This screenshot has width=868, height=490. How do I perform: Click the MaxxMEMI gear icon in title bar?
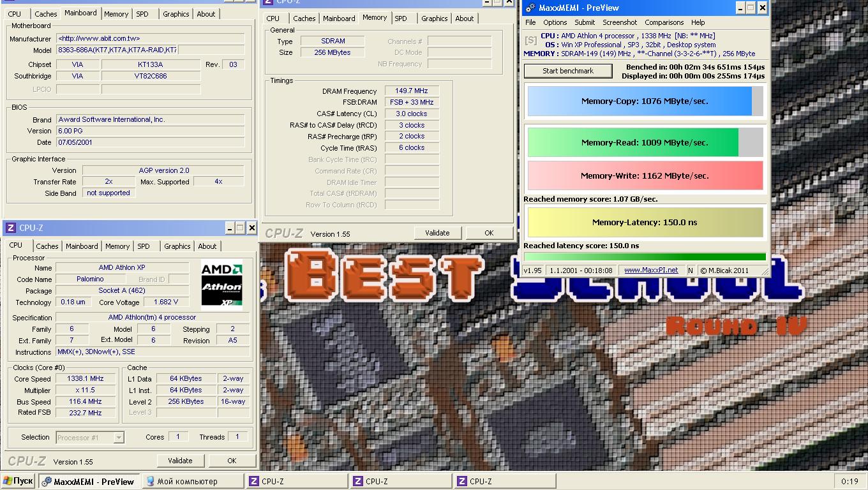[x=530, y=8]
